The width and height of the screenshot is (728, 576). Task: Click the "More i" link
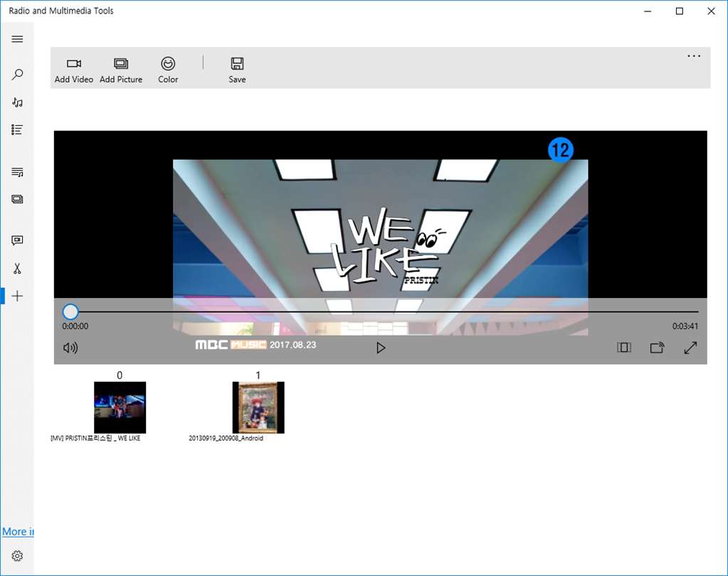[18, 531]
